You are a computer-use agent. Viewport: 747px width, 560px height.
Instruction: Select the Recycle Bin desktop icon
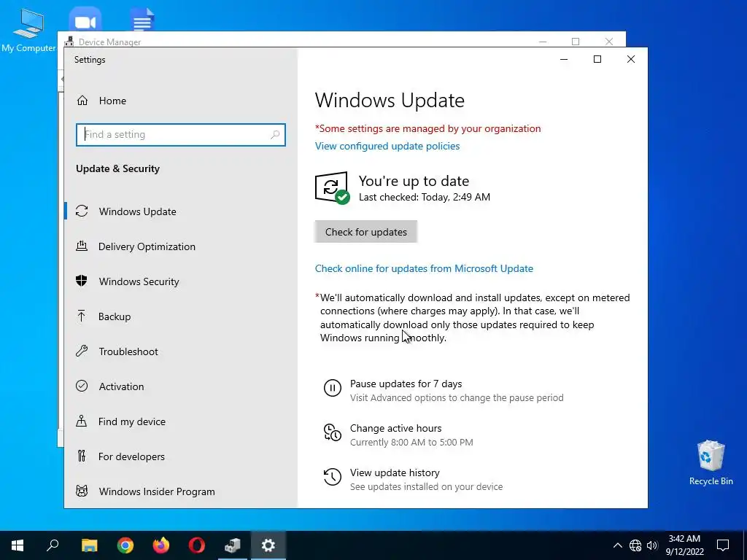(711, 463)
